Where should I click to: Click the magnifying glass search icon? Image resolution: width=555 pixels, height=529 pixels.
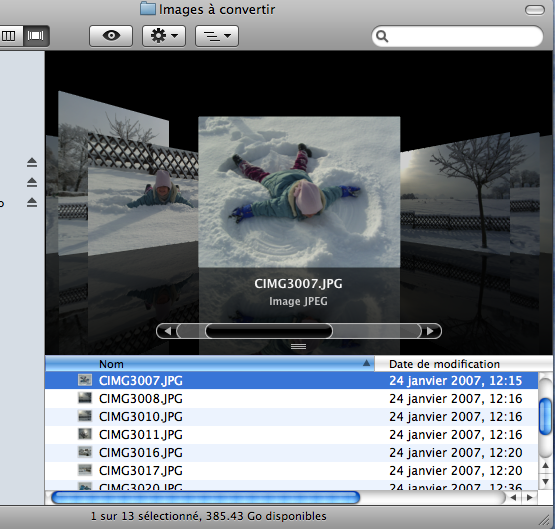click(382, 36)
